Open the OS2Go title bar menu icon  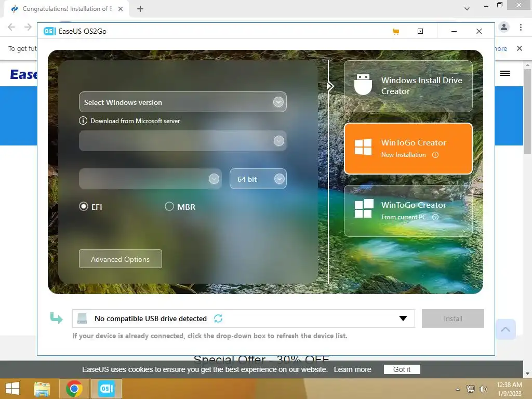coord(420,31)
